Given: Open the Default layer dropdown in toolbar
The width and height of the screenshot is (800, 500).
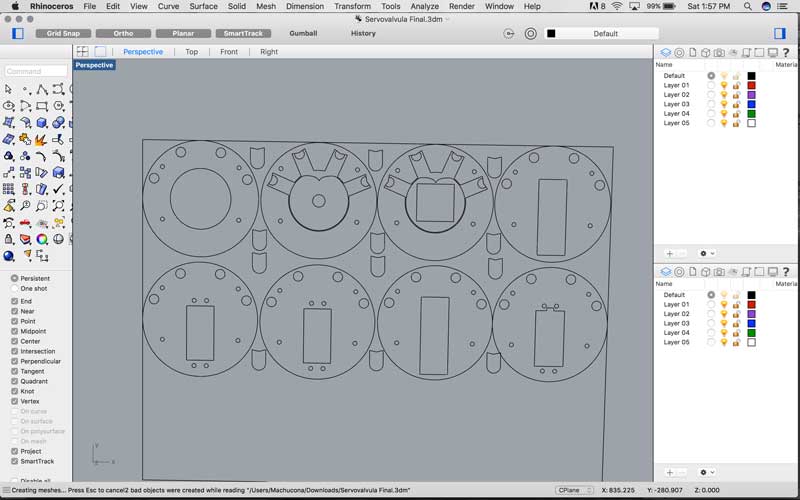Looking at the screenshot, I should 605,34.
